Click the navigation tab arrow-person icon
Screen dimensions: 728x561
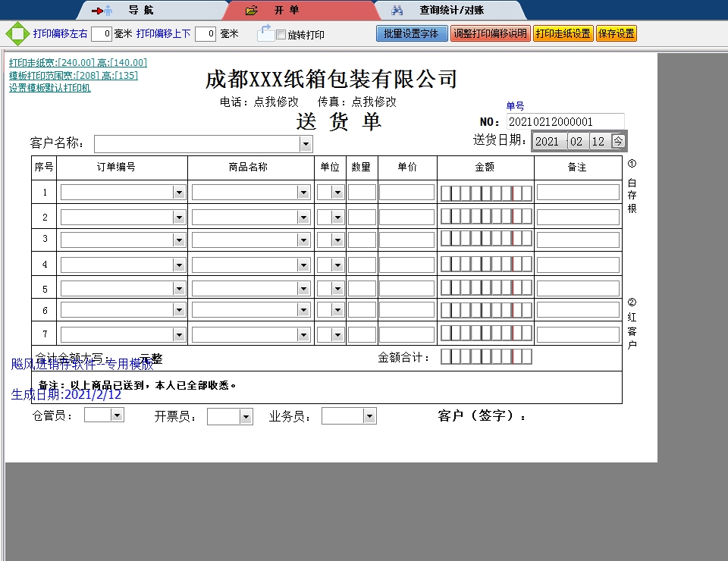102,11
